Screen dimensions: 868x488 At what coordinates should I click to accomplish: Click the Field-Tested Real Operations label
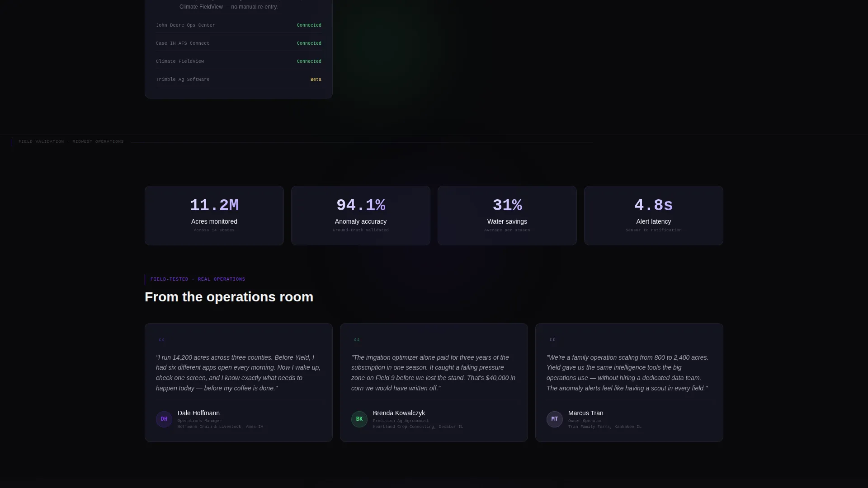click(198, 279)
